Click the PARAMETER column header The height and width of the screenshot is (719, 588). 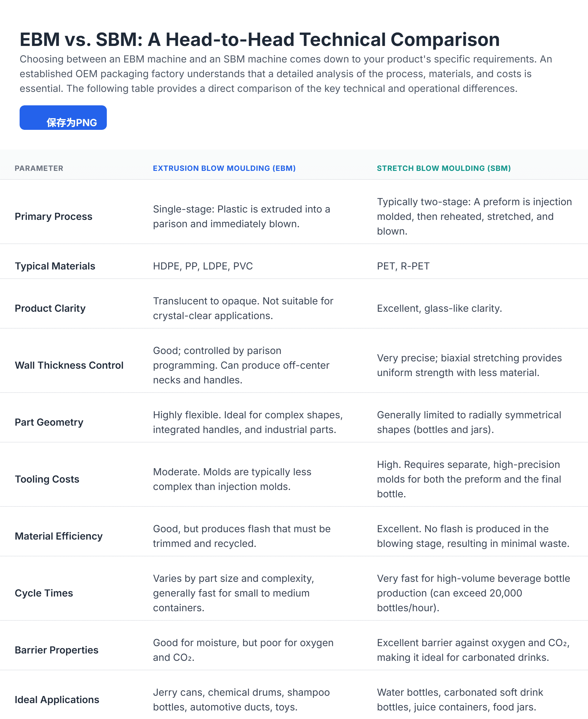[39, 168]
